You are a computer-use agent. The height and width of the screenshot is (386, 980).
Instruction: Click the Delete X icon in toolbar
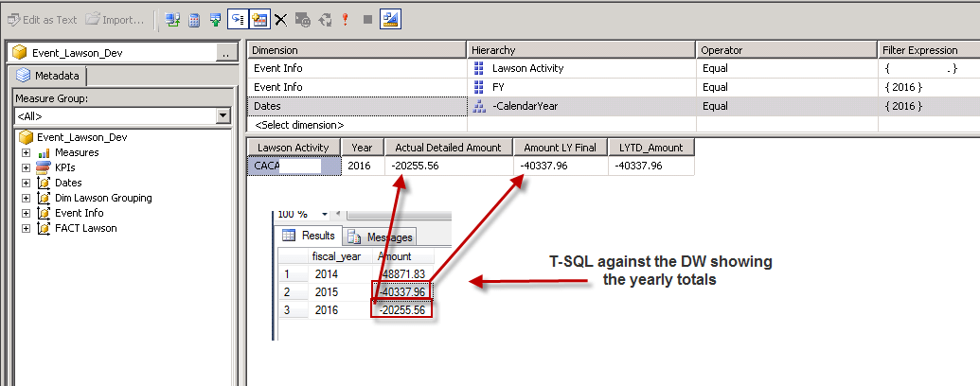[280, 19]
